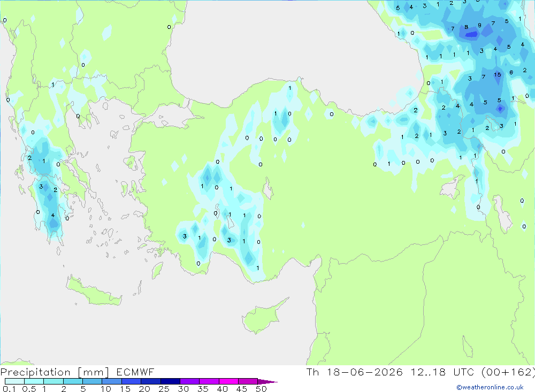Click the '35' legend scale label

203,389
